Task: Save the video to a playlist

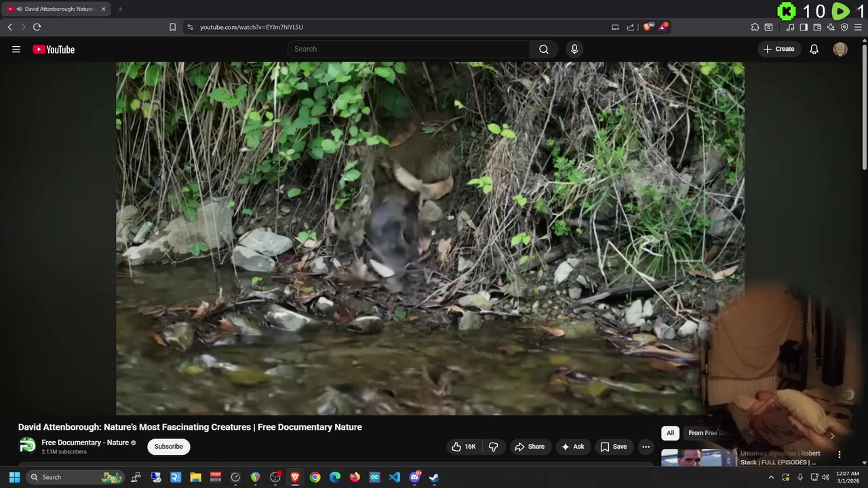Action: [613, 447]
